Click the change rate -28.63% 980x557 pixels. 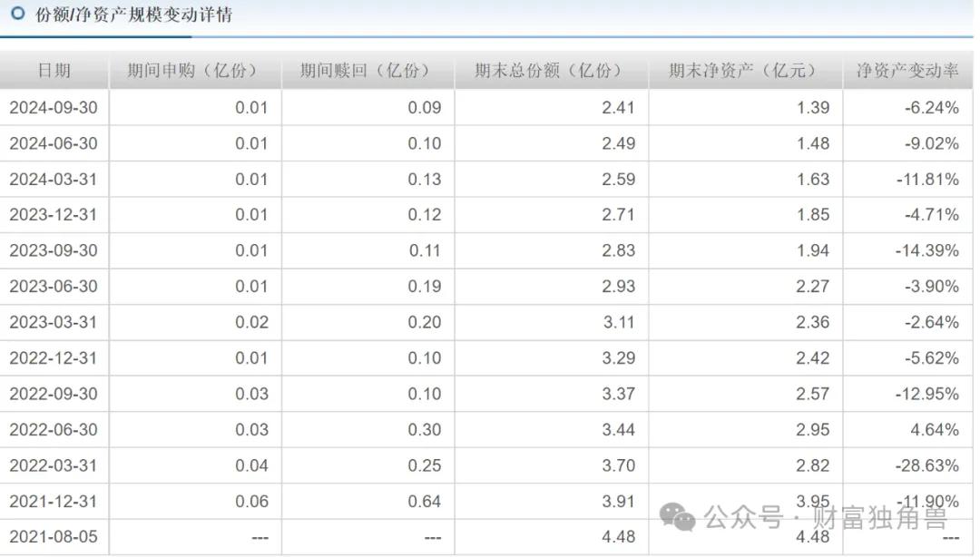tap(927, 465)
